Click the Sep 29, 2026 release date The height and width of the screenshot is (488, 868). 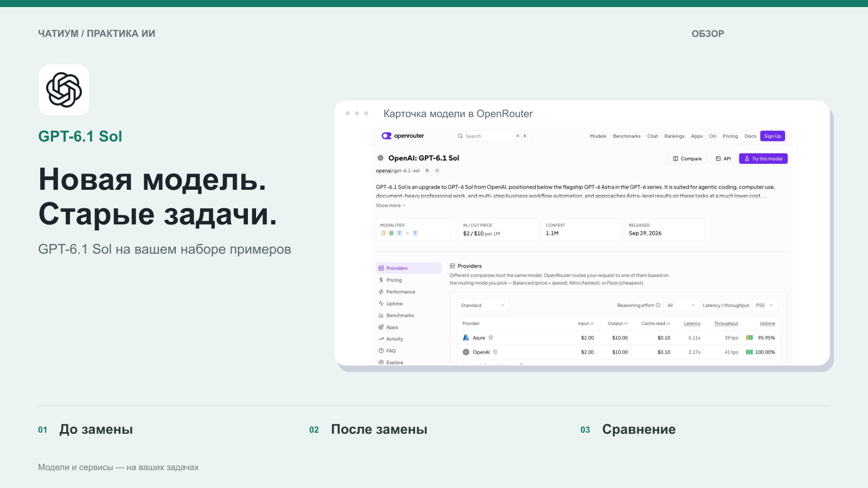point(645,233)
